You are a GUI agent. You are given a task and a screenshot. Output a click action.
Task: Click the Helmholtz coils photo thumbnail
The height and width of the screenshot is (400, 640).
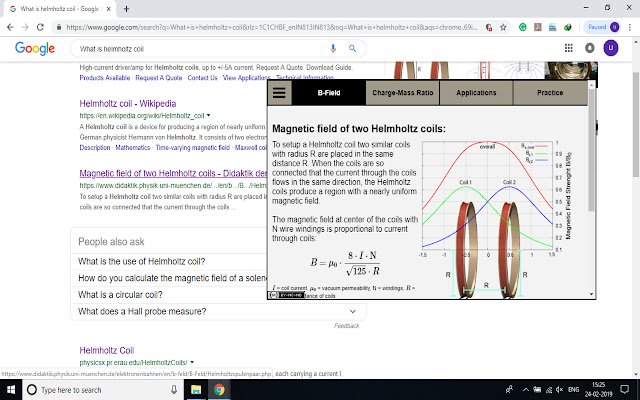coord(571,70)
